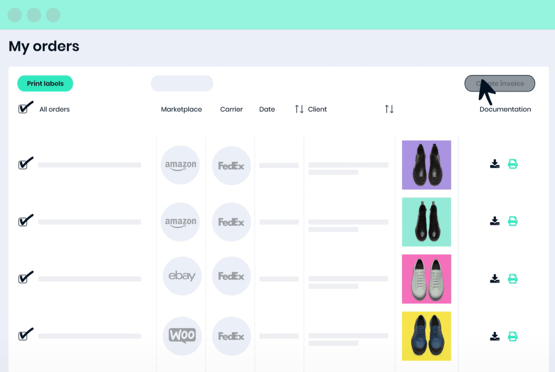The image size is (555, 372).
Task: Uncheck the Woo order checkbox
Action: (x=25, y=334)
